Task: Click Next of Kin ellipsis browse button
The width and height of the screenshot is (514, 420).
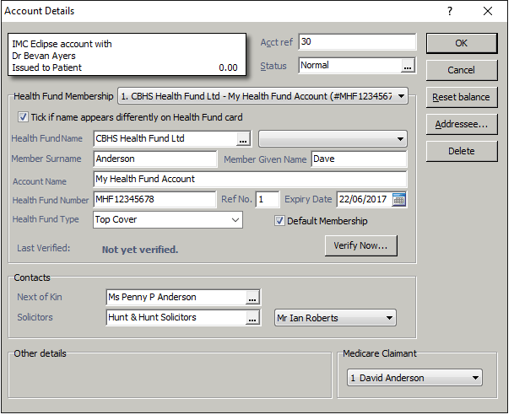Action: tap(252, 298)
